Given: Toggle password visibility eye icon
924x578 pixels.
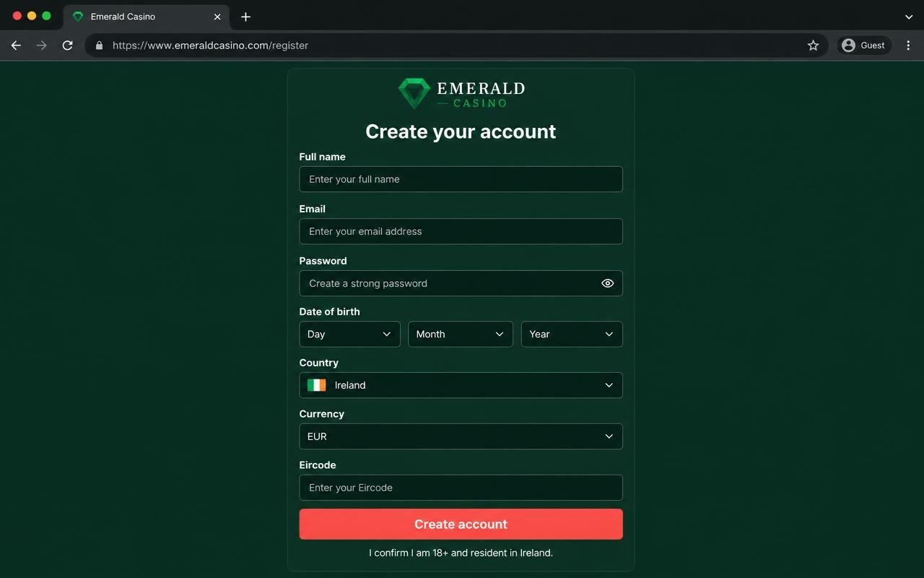Looking at the screenshot, I should pyautogui.click(x=607, y=283).
